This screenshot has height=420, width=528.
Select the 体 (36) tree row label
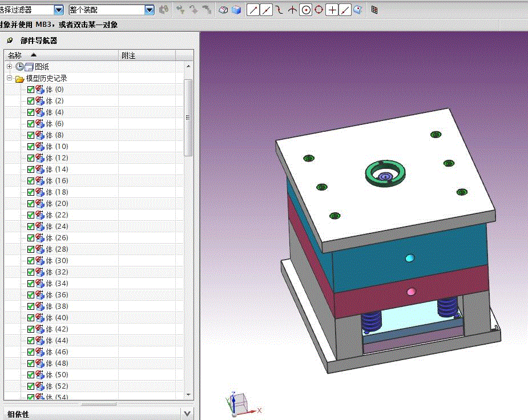[57, 295]
